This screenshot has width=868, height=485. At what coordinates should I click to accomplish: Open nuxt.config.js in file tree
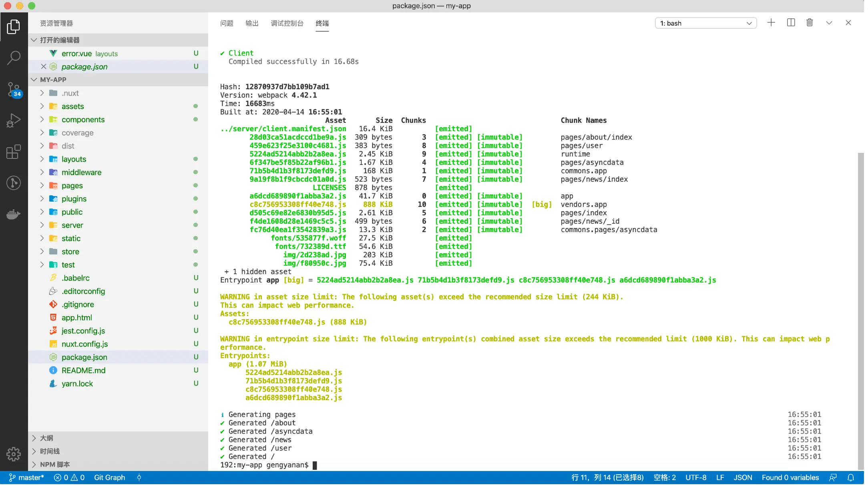(x=84, y=344)
